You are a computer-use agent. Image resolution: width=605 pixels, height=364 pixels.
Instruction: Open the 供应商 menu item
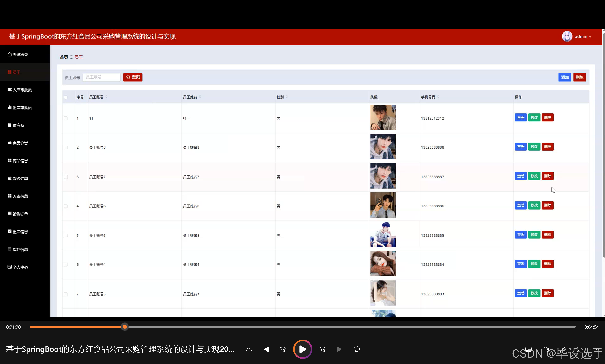click(25, 125)
